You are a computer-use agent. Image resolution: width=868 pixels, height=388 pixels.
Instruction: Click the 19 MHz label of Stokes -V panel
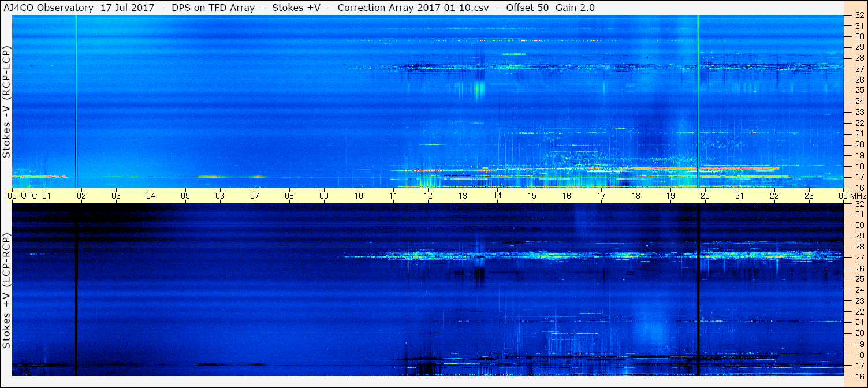coord(859,155)
